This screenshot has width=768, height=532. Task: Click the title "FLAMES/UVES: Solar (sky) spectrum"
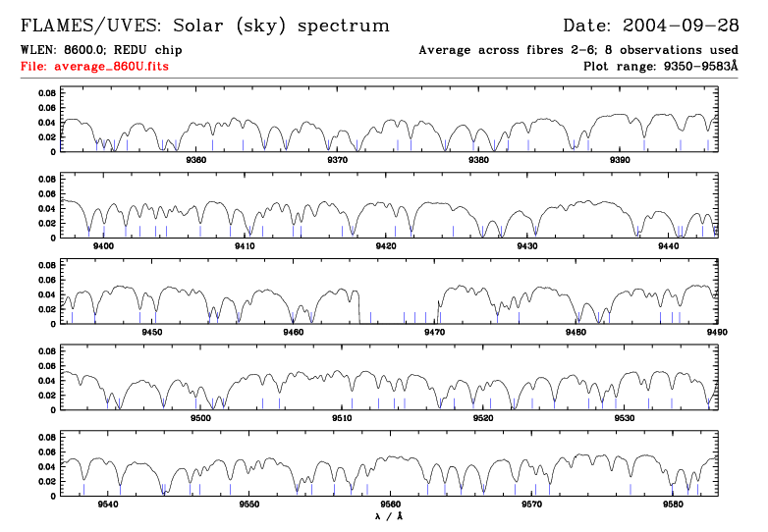(x=205, y=26)
